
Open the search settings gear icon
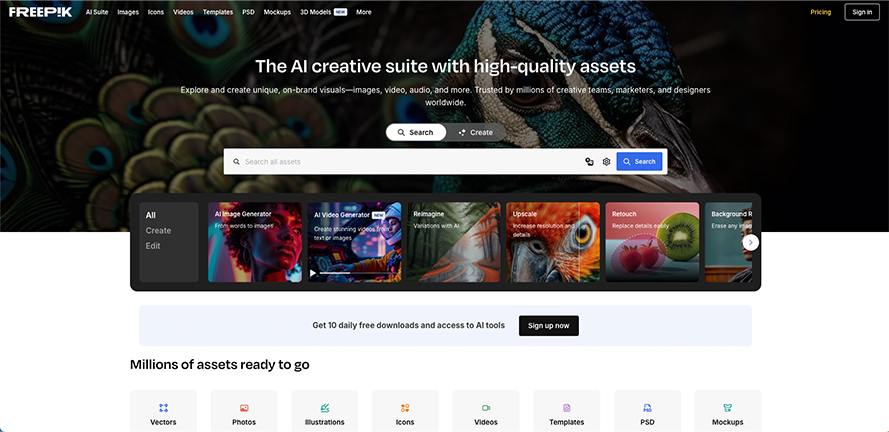click(606, 162)
